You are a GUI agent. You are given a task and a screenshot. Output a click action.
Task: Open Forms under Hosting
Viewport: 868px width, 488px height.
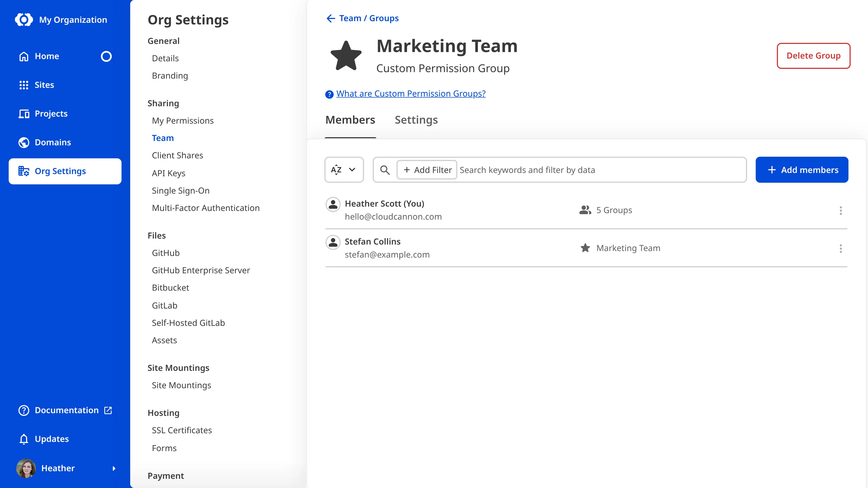pyautogui.click(x=164, y=448)
